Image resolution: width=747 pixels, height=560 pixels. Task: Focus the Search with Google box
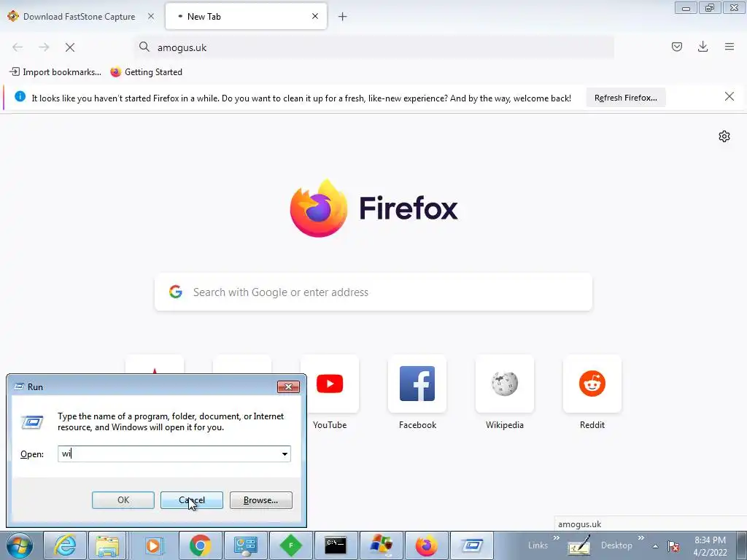click(373, 292)
